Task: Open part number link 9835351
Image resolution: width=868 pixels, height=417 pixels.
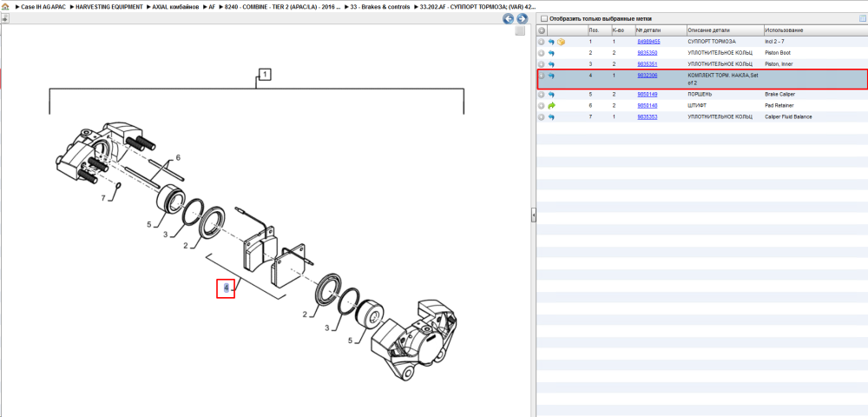Action: click(x=648, y=64)
